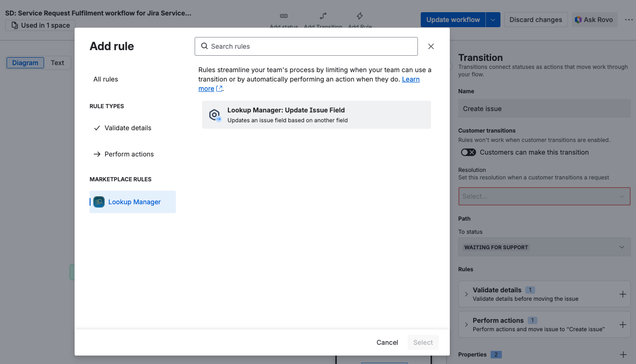
Task: Click the Add Rule lightning icon
Action: (x=359, y=15)
